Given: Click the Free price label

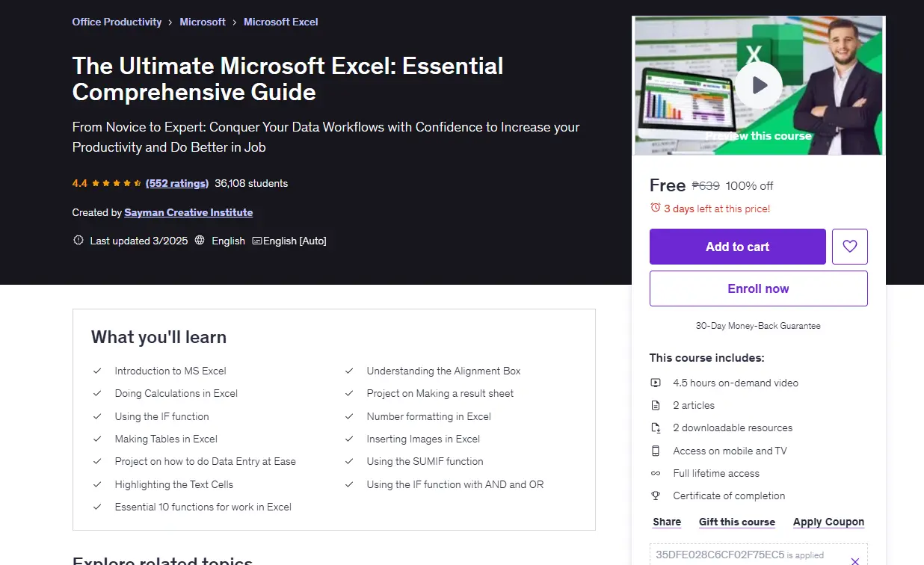Looking at the screenshot, I should coord(668,185).
